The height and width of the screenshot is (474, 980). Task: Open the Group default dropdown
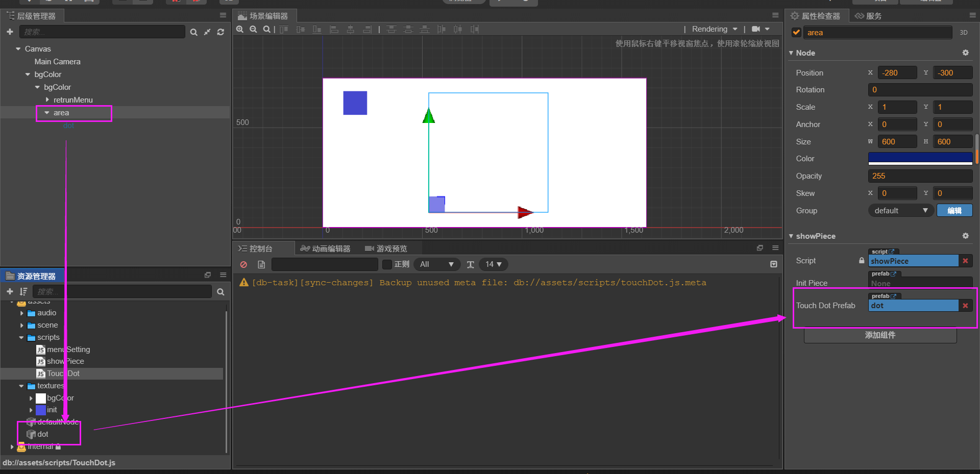coord(901,210)
